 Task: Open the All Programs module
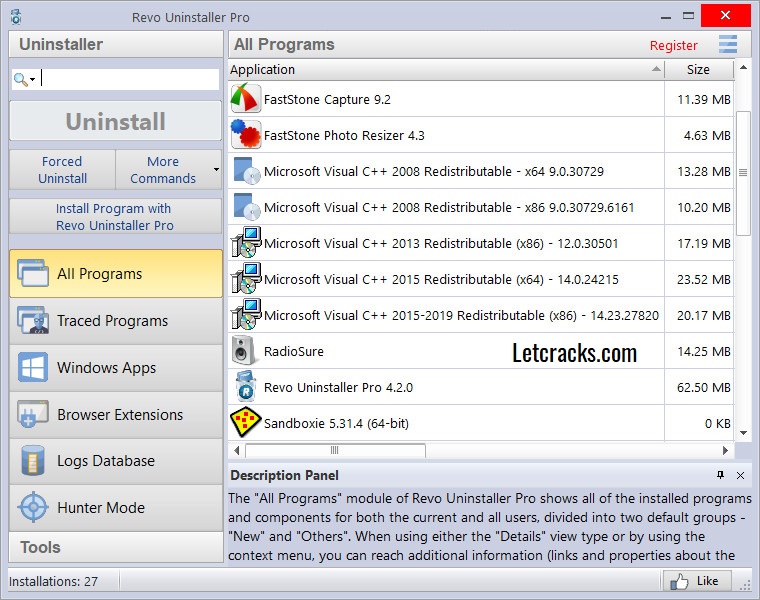[116, 273]
